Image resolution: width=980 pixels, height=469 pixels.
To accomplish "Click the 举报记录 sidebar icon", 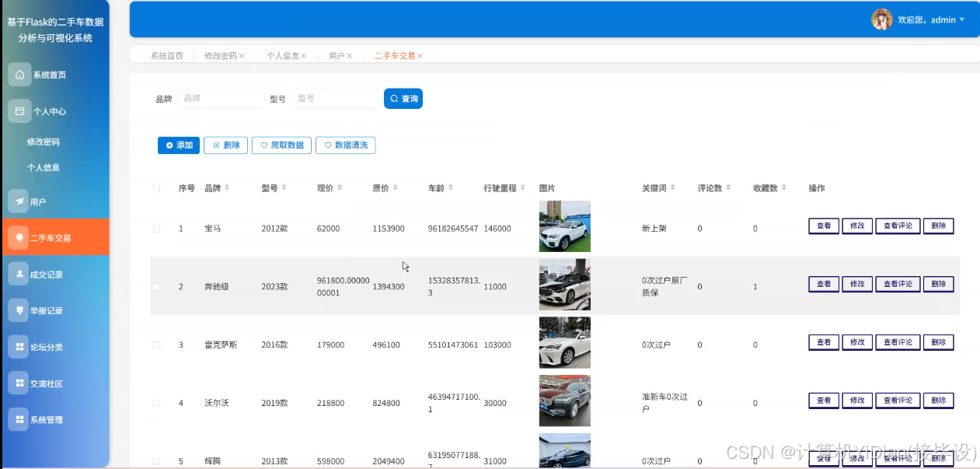I will coord(19,310).
